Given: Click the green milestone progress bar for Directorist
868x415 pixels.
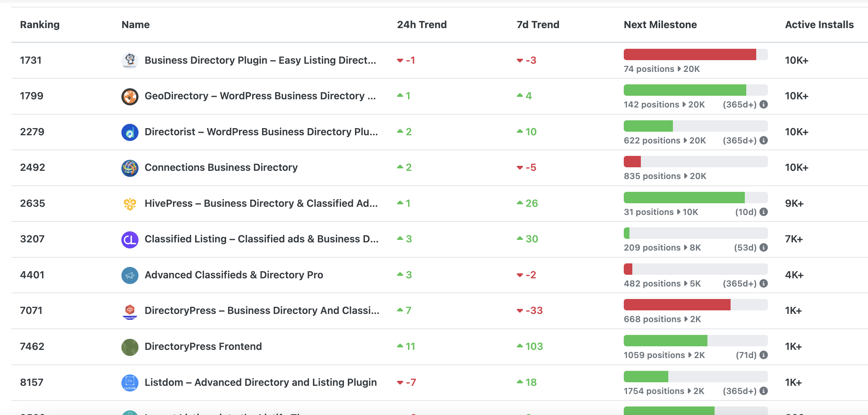Looking at the screenshot, I should [x=648, y=126].
